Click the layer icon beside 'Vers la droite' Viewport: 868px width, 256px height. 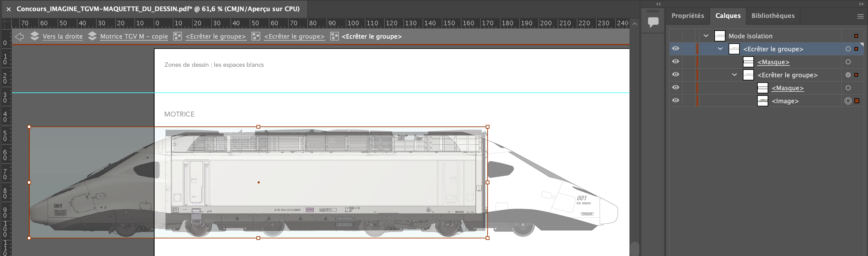(34, 36)
